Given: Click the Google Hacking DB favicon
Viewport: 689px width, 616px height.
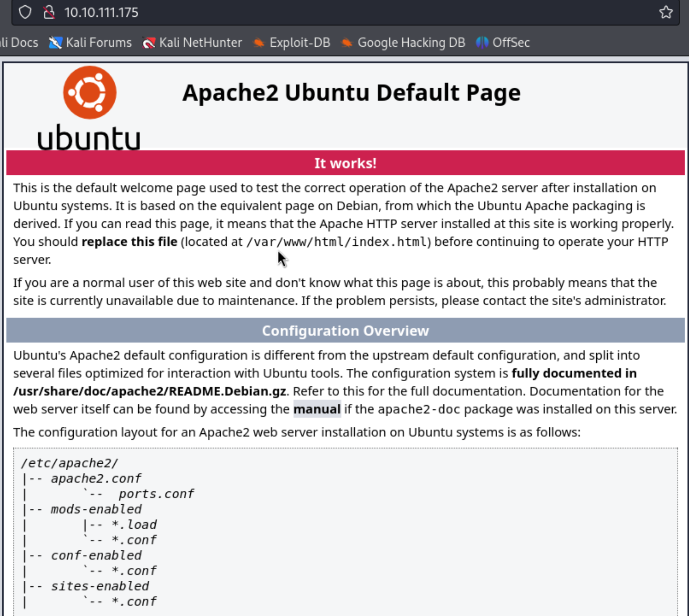Looking at the screenshot, I should [346, 43].
